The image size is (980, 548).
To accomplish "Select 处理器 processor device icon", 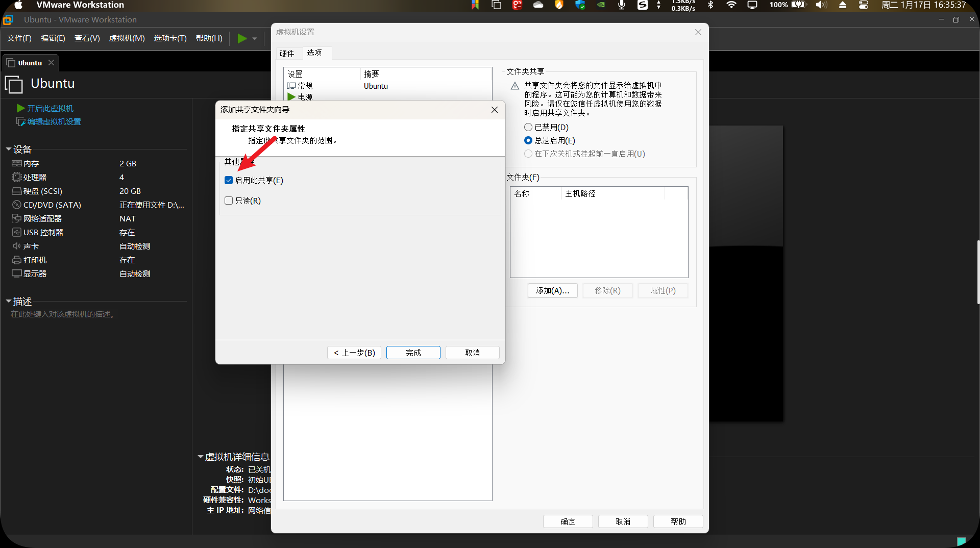I will 17,177.
